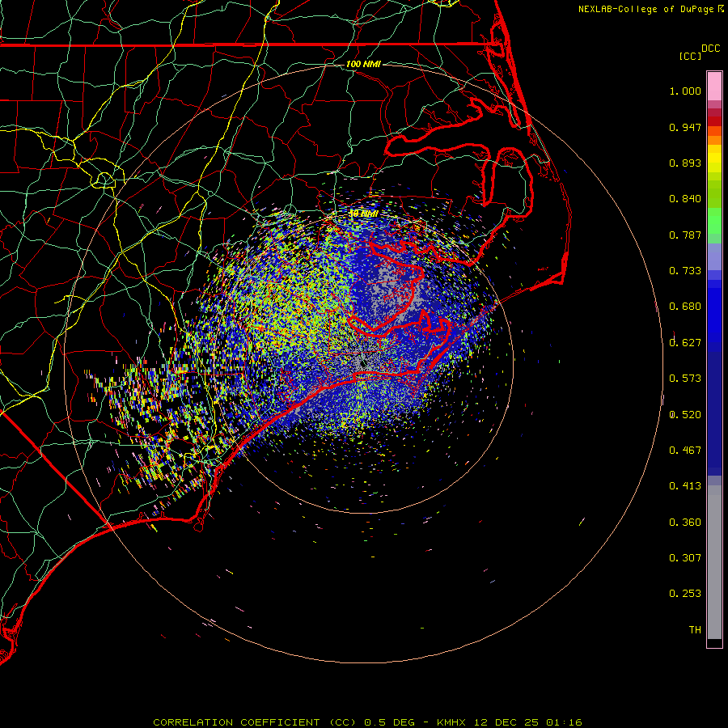The image size is (728, 728).
Task: Click the 0.733 scale value
Action: click(685, 271)
